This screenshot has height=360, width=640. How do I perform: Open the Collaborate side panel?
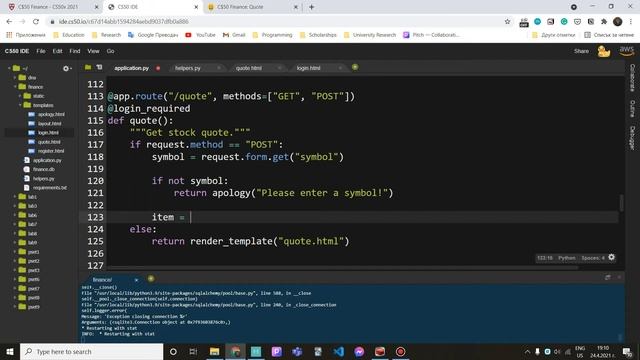click(x=632, y=78)
